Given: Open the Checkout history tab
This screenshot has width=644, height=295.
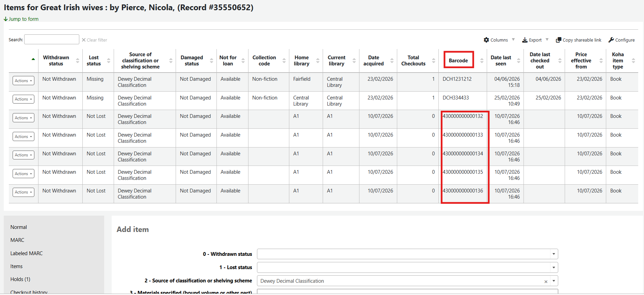Looking at the screenshot, I should click(29, 292).
